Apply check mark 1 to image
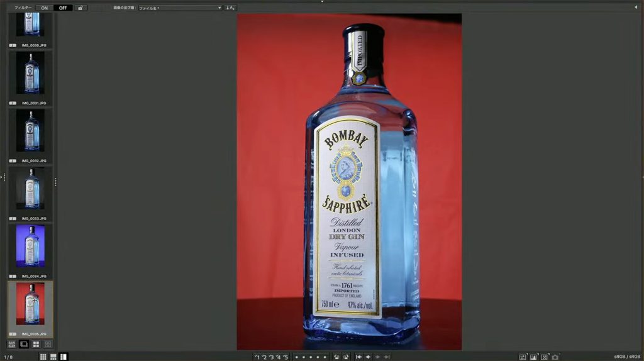644x361 pixels. 257,357
